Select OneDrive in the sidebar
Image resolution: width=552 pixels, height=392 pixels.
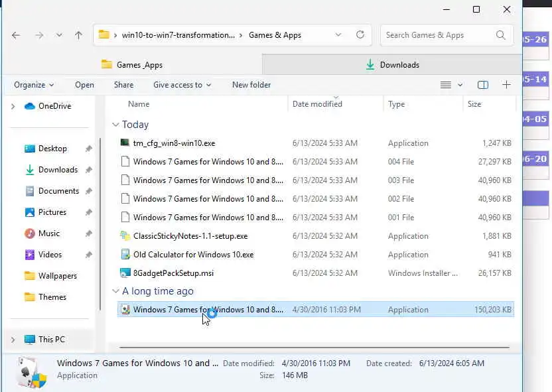(48, 106)
